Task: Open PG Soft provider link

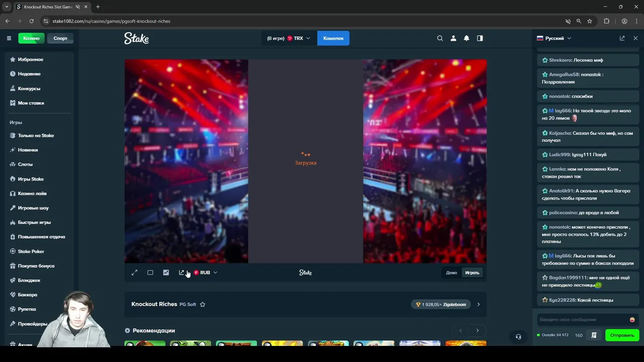Action: tap(188, 304)
